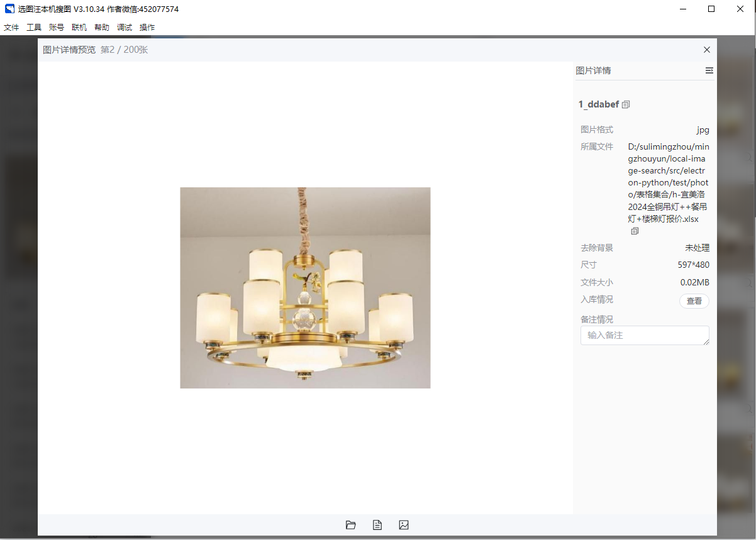The height and width of the screenshot is (540, 756).
Task: Open the 账号 menu
Action: coord(57,28)
